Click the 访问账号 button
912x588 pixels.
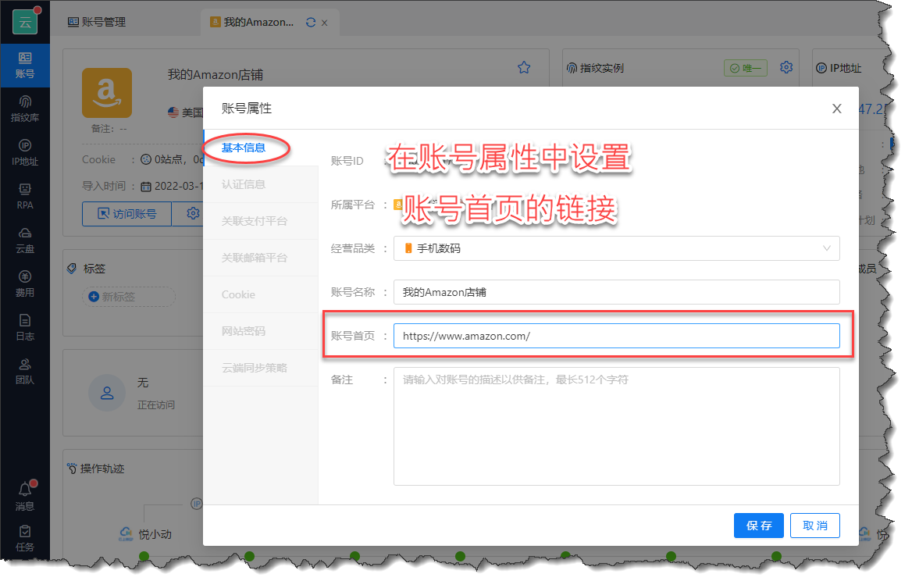pyautogui.click(x=126, y=213)
